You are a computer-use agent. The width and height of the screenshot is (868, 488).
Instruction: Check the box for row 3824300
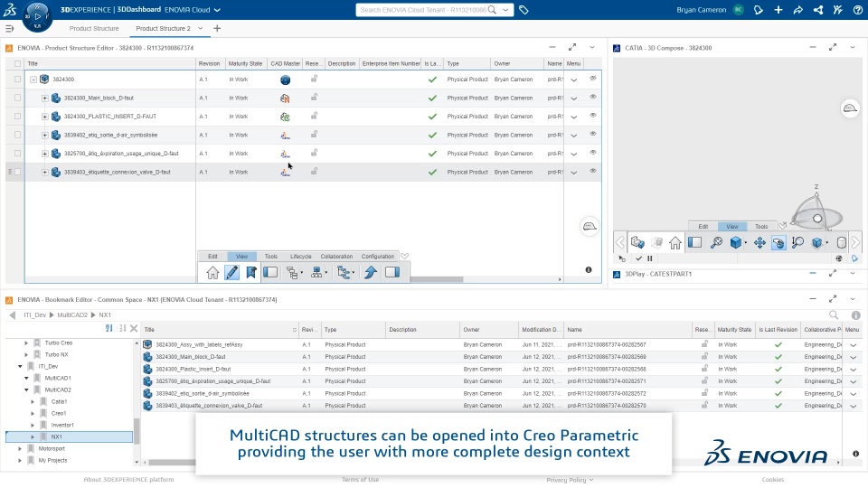(x=18, y=80)
